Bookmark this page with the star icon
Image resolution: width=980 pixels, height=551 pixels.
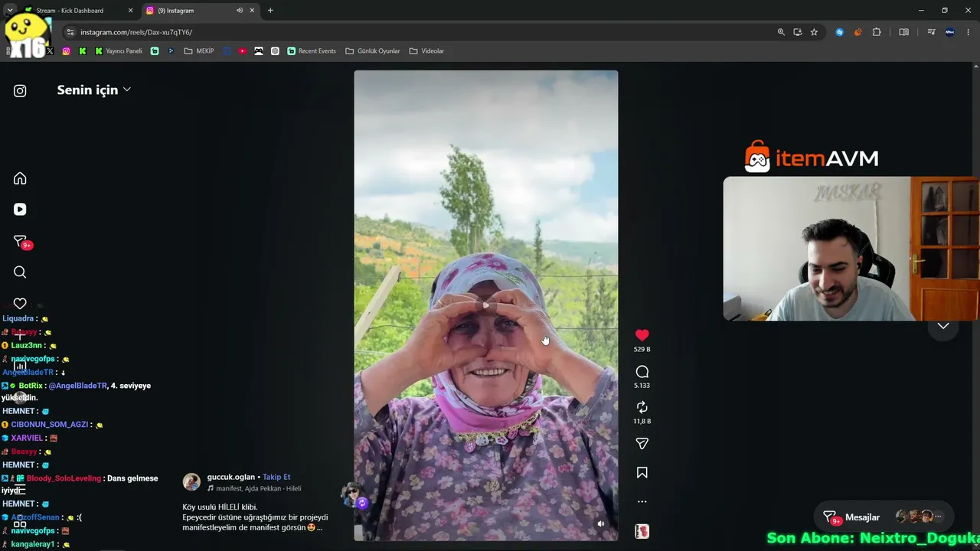tap(814, 32)
